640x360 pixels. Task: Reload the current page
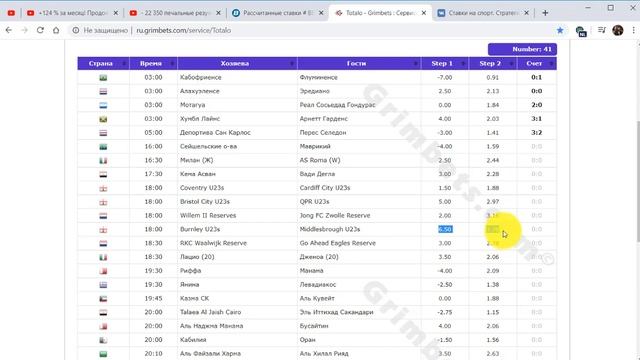[x=40, y=30]
